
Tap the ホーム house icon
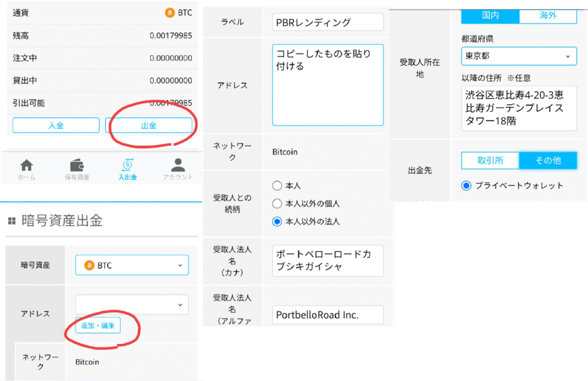(x=26, y=165)
